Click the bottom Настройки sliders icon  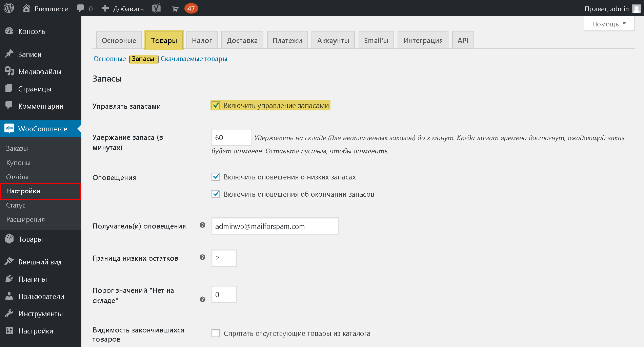click(9, 330)
